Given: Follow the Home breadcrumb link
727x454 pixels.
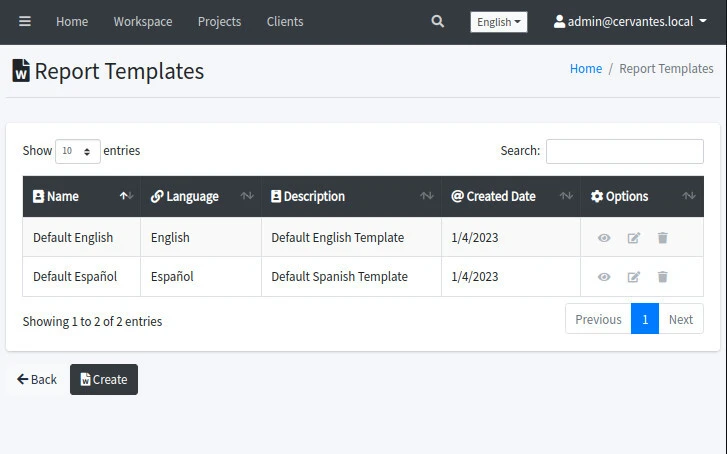Looking at the screenshot, I should click(586, 69).
